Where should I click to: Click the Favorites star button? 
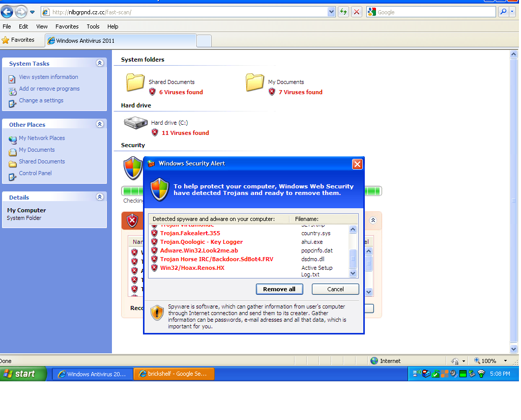tap(18, 40)
